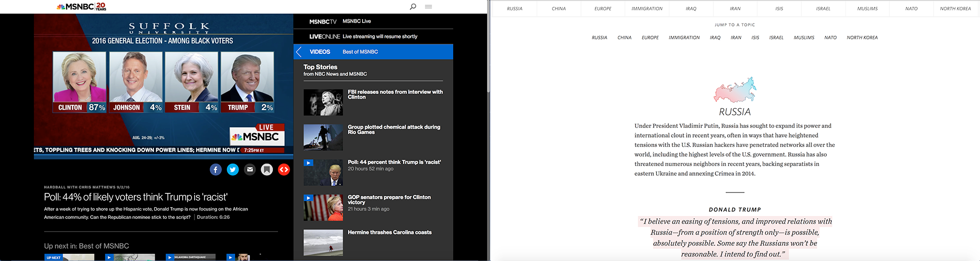Click the Rio Games chemical attack thumbnail
Screen dimensions: 980x261
click(x=323, y=137)
